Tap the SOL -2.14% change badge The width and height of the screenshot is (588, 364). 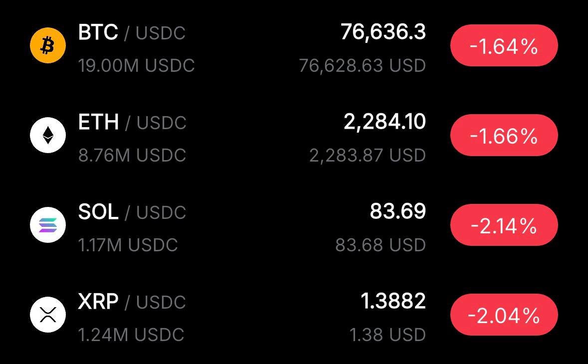click(504, 226)
